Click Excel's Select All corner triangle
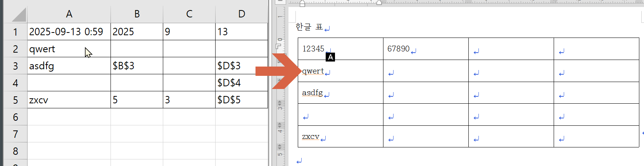 pos(19,14)
